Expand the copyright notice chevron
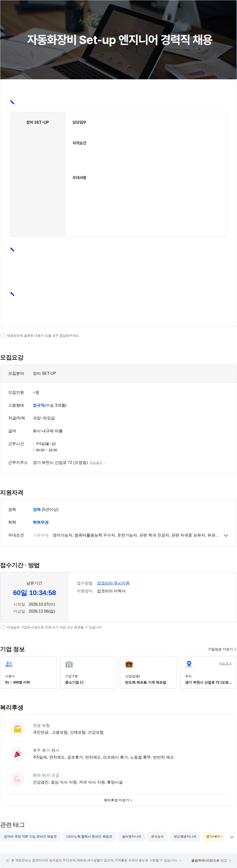Screen dimensions: 237x868 tap(180, 860)
